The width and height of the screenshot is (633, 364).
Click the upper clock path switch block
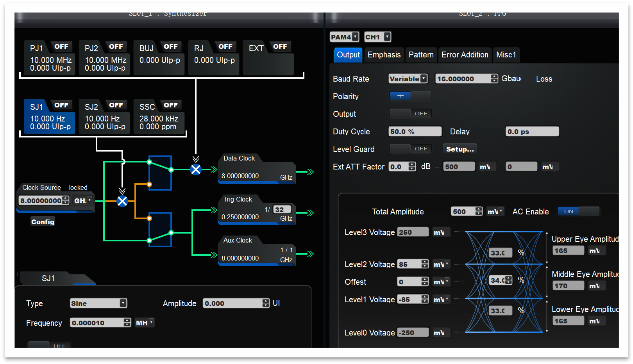coord(160,173)
